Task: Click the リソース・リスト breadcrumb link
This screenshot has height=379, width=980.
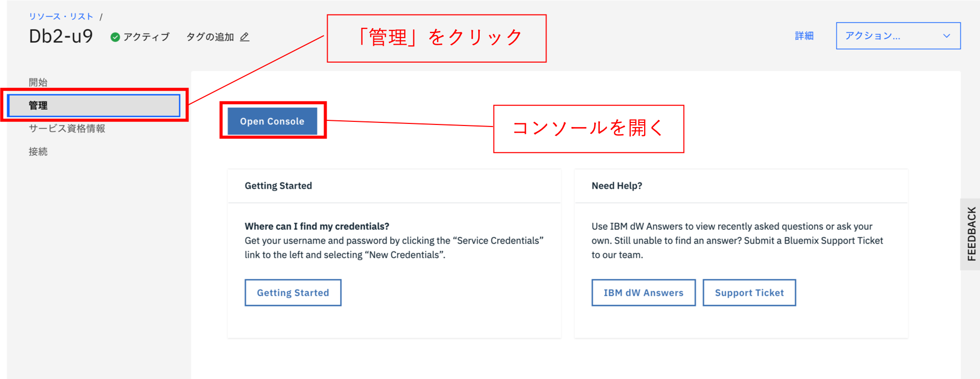Action: click(x=60, y=15)
